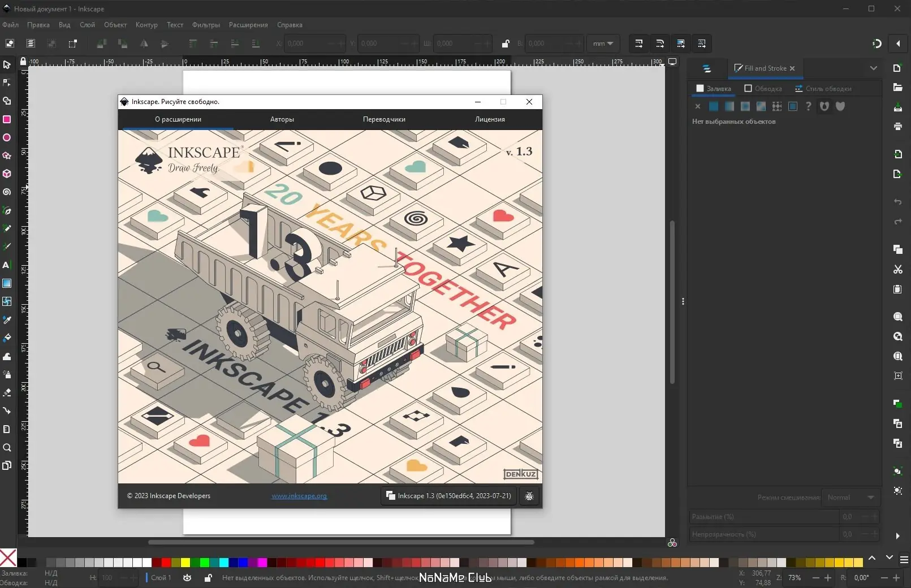Select the Zoom tool in toolbox
Viewport: 911px width, 588px height.
[7, 448]
